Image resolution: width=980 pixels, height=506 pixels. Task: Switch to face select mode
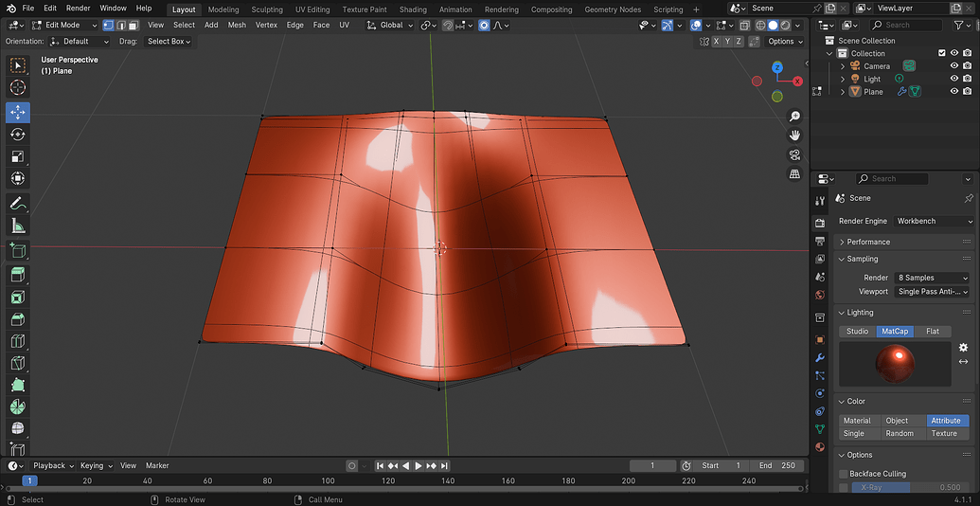point(133,25)
